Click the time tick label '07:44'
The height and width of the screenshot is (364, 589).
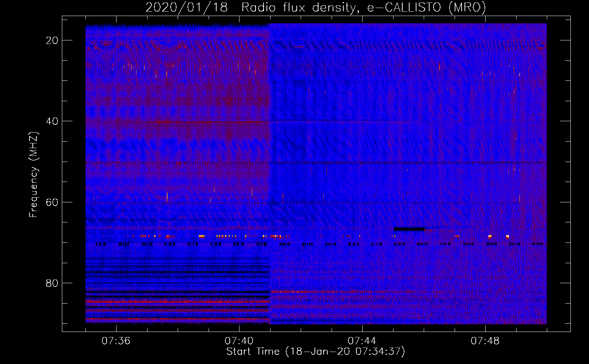click(362, 341)
